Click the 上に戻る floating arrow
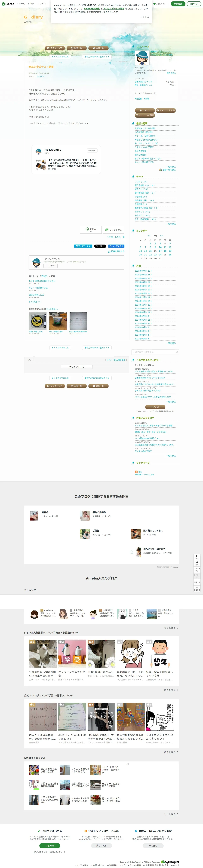Screen dimensions: 203x868 click(197, 588)
